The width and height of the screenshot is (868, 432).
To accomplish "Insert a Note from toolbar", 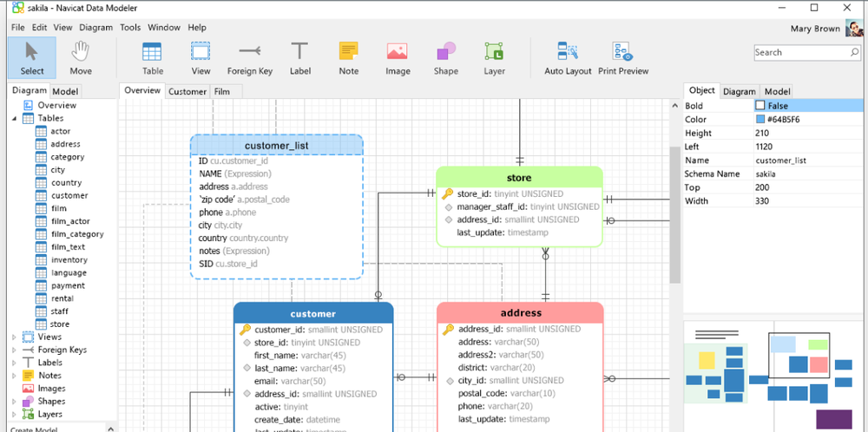I will click(x=349, y=58).
